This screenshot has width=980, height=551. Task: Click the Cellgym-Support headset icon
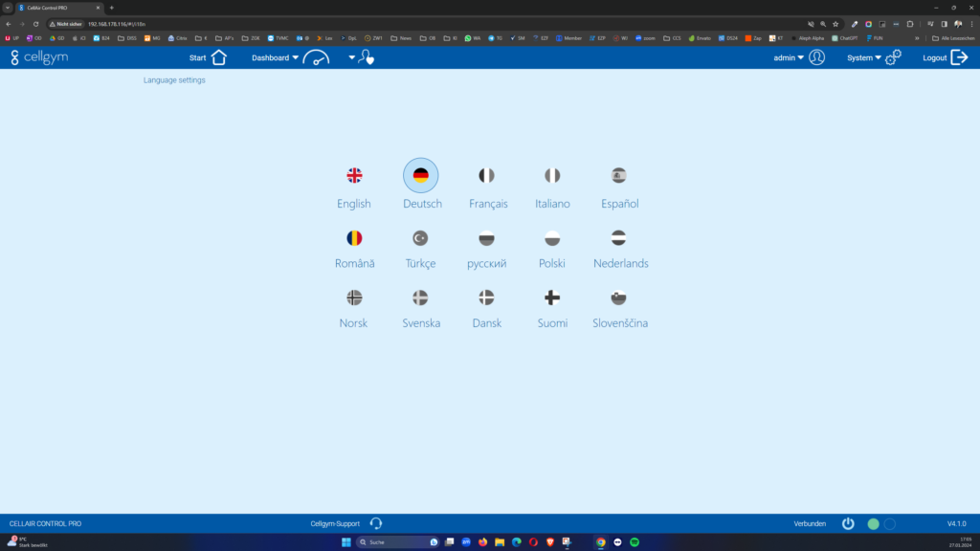[x=376, y=523]
